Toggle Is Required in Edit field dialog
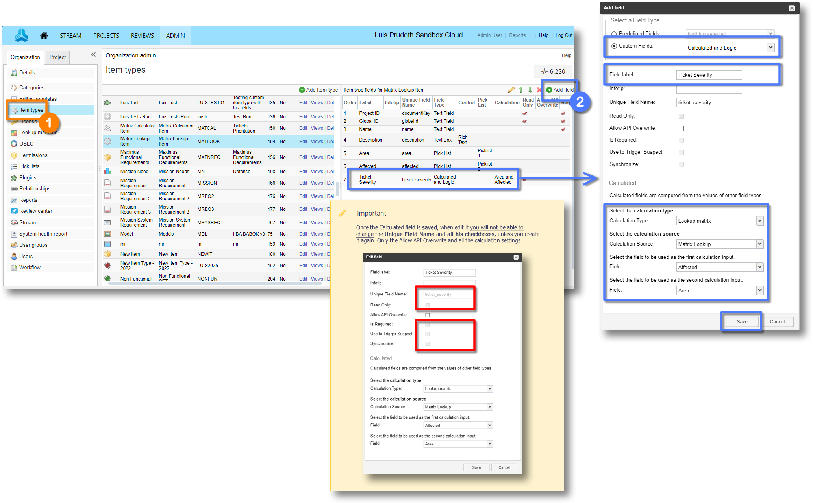 tap(427, 325)
